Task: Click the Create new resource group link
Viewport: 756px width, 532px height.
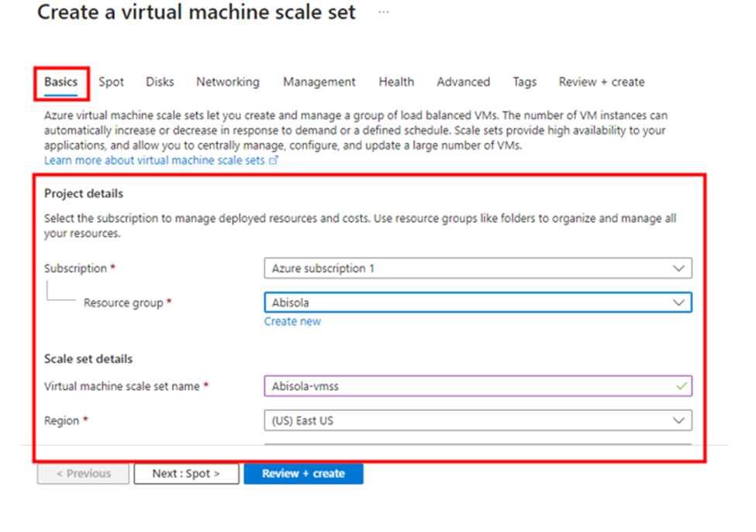Action: tap(292, 321)
